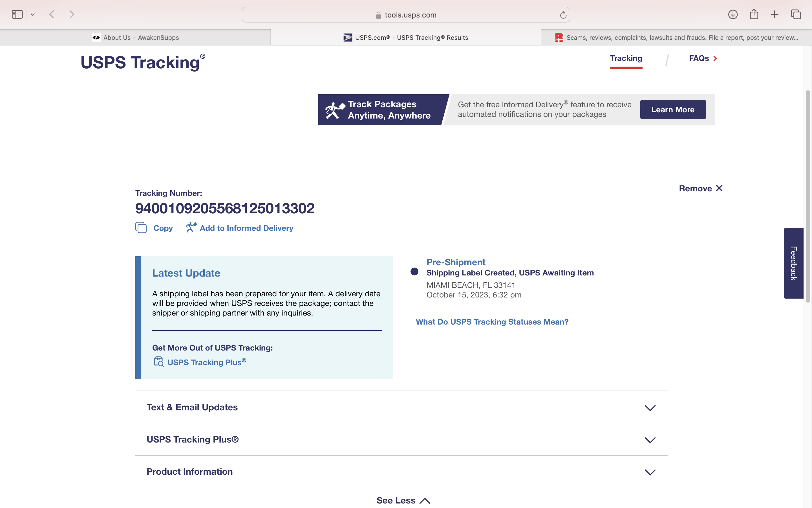Switch to About Us – AwakenSupps tab
The width and height of the screenshot is (812, 508).
pyautogui.click(x=135, y=38)
